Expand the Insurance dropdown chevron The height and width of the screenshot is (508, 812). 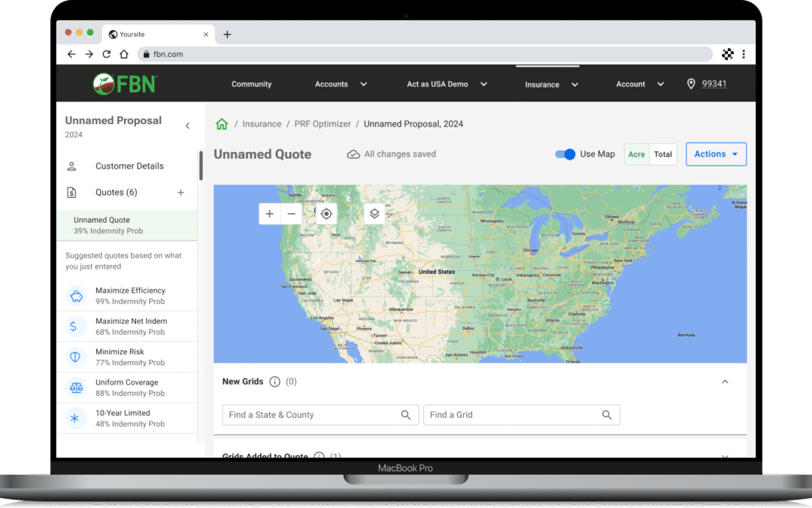click(575, 84)
